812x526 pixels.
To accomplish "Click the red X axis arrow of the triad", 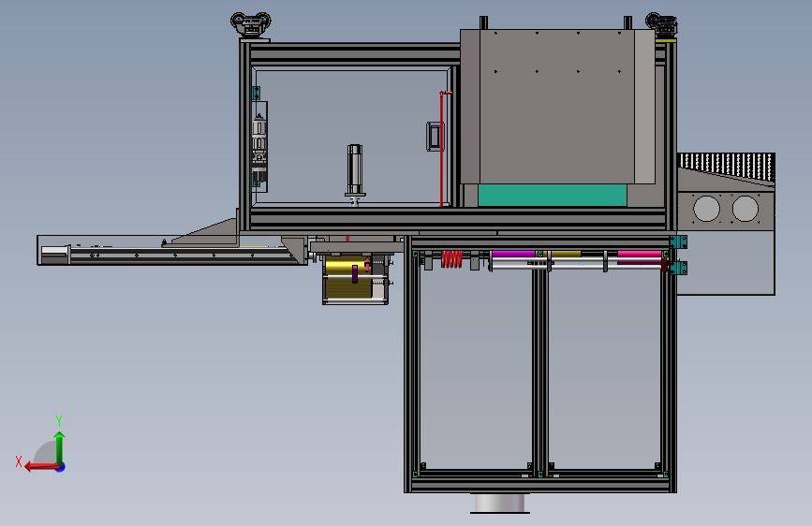I will click(40, 467).
